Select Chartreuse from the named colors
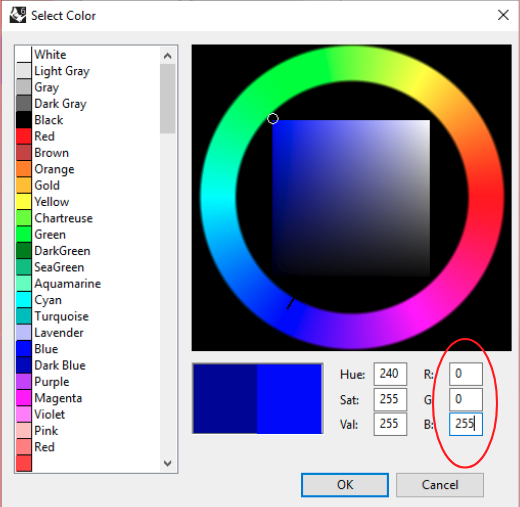The width and height of the screenshot is (520, 507). [x=88, y=218]
